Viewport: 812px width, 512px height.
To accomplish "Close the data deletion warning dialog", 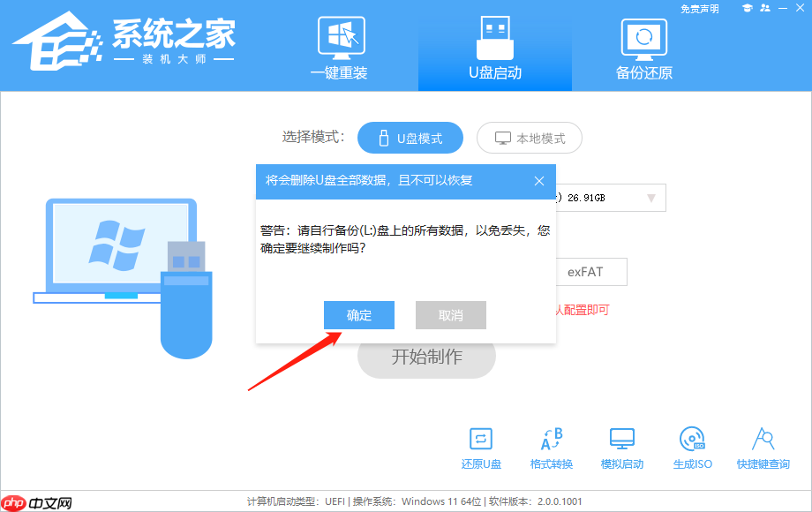I will [539, 181].
